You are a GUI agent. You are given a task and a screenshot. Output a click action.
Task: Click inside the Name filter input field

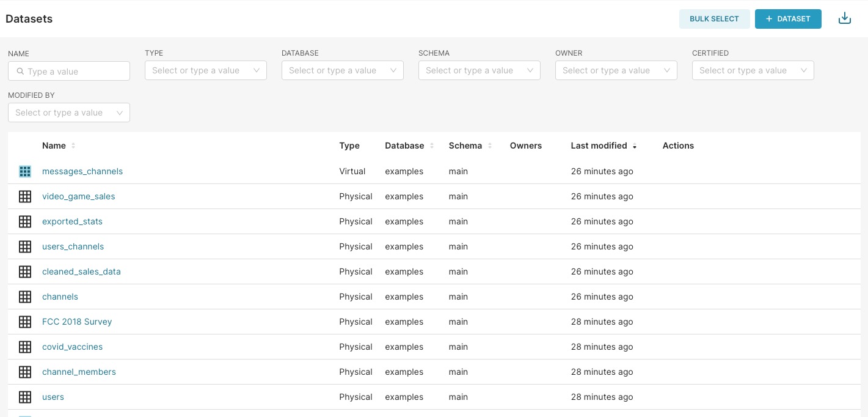coord(69,71)
